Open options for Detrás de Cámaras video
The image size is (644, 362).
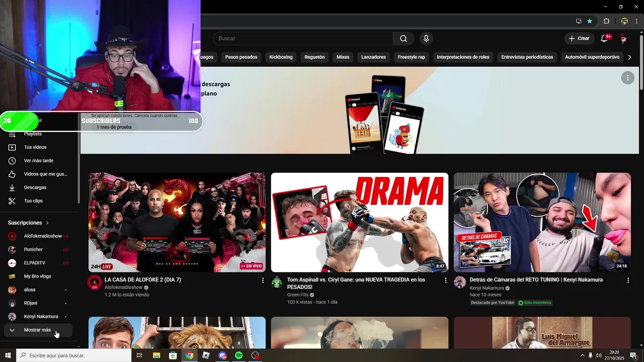(x=628, y=280)
